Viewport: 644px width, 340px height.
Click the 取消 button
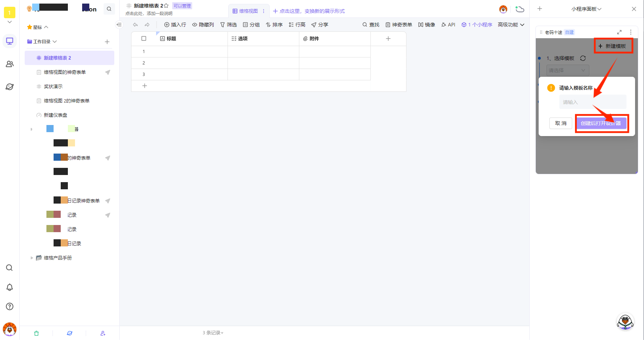point(560,123)
